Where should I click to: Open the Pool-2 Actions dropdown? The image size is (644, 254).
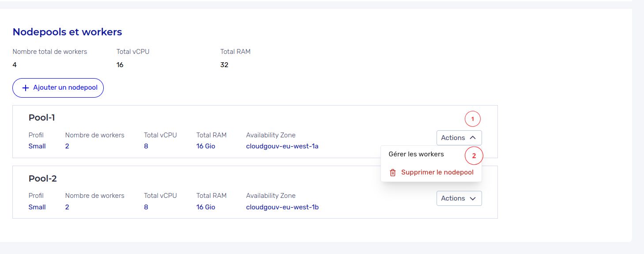459,198
